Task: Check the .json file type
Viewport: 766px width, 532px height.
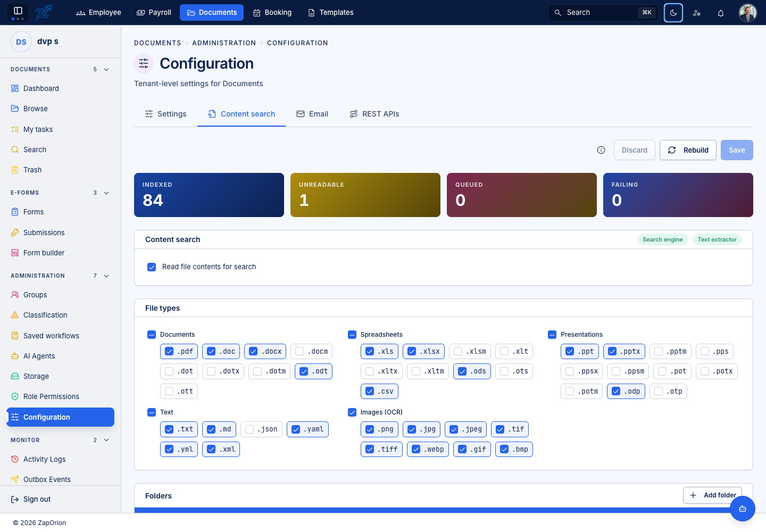Action: [249, 429]
